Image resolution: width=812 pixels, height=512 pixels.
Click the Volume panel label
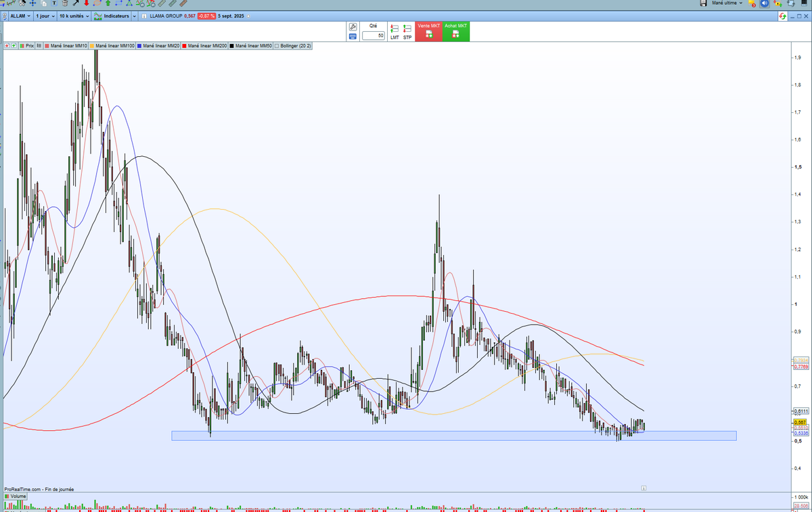pos(16,496)
